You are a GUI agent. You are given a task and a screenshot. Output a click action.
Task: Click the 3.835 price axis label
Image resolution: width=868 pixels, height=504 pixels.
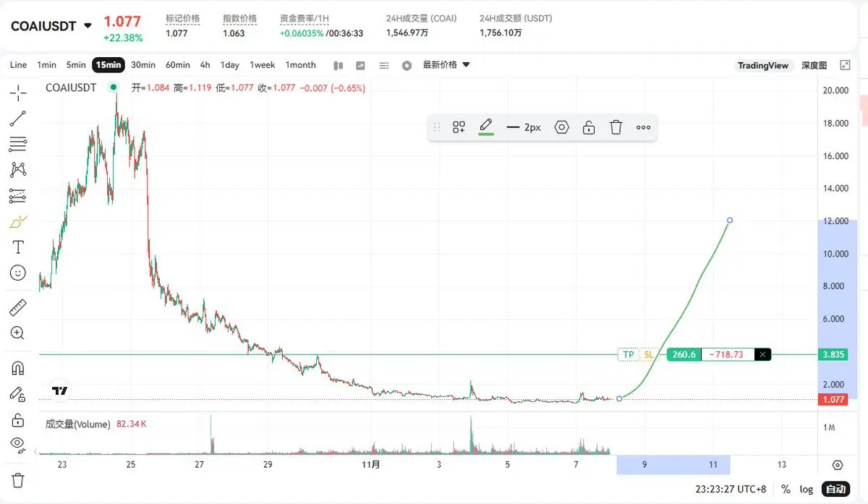pos(834,354)
